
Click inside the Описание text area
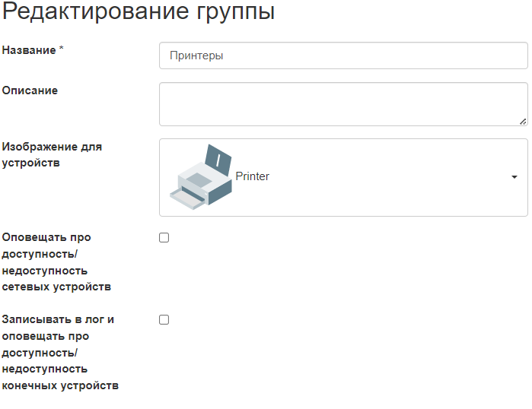click(x=342, y=103)
